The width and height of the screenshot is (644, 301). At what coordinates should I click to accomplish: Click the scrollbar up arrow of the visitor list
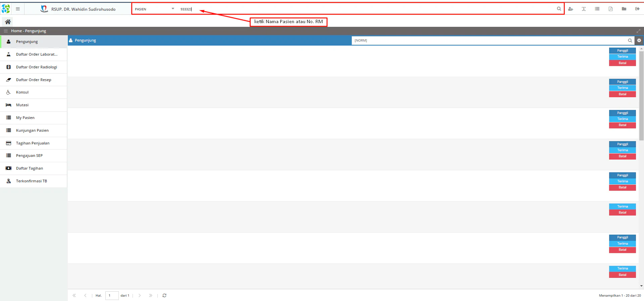(641, 49)
